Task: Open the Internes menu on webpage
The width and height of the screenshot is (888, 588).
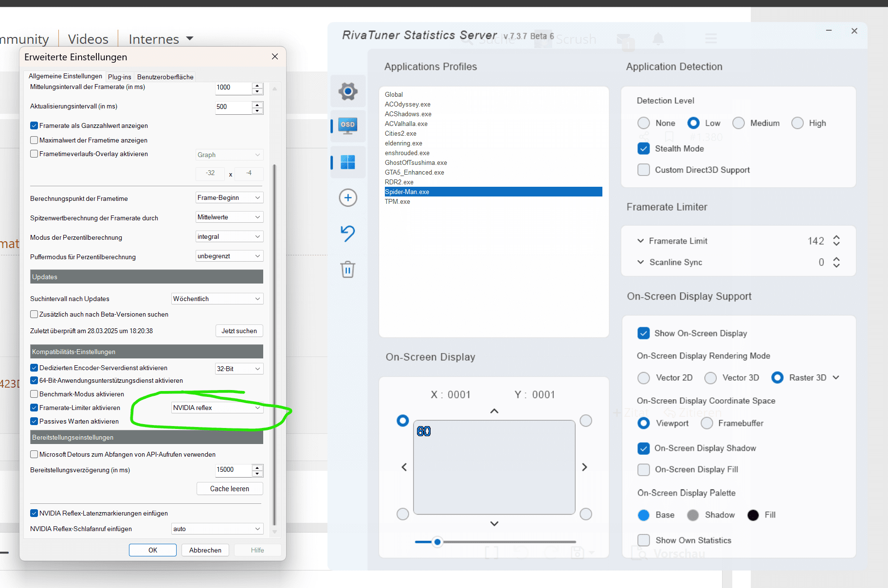Action: pyautogui.click(x=161, y=39)
